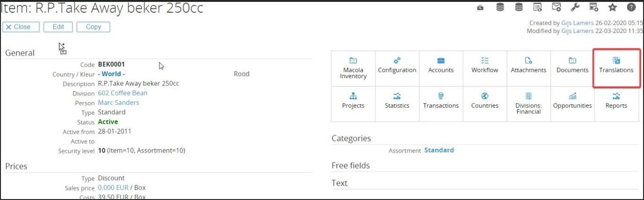Open the Statistics tile
The image size is (644, 200).
click(x=397, y=101)
